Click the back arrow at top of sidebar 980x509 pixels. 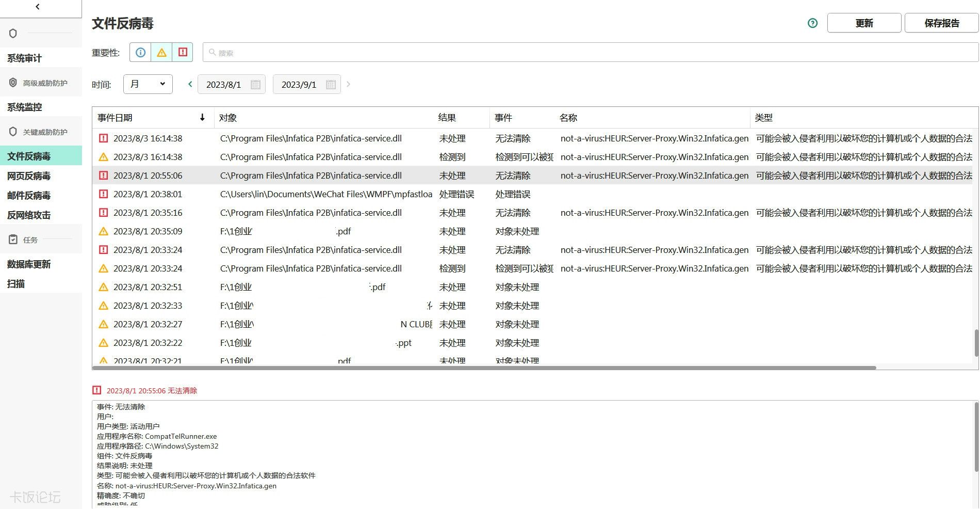pos(37,7)
